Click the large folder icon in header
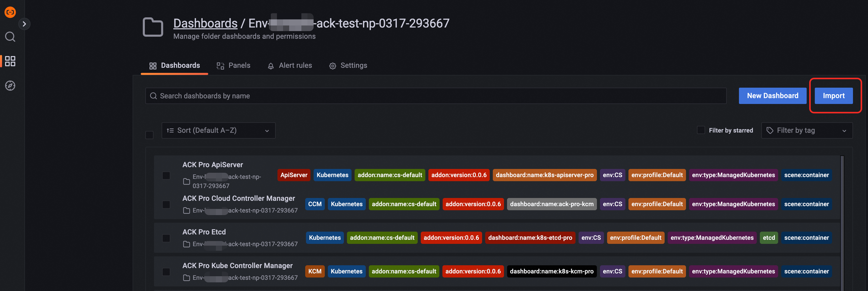868x291 pixels. point(153,27)
